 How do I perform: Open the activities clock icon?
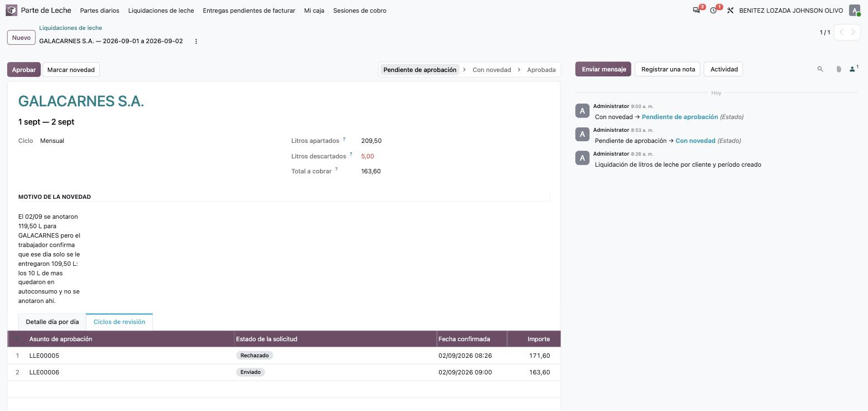click(714, 11)
